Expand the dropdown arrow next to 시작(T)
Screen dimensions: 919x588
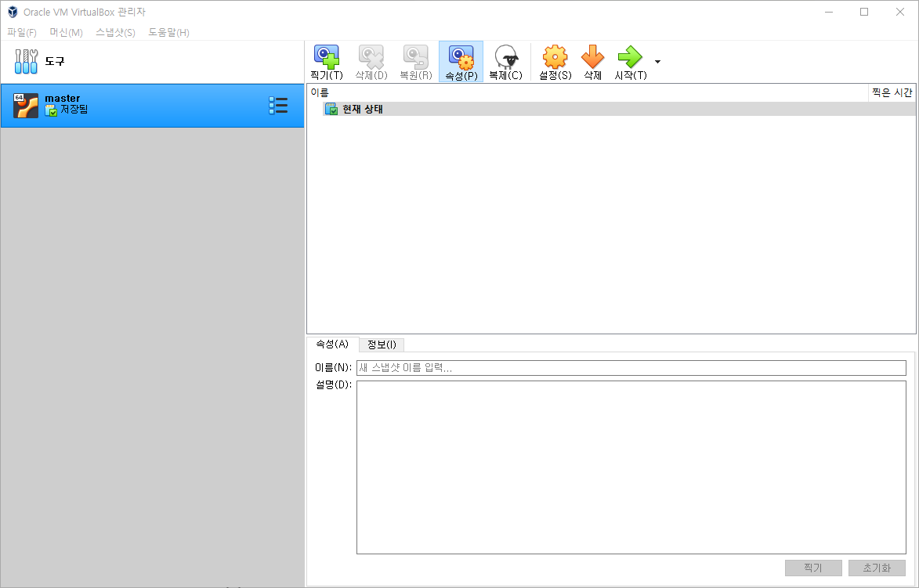click(657, 62)
